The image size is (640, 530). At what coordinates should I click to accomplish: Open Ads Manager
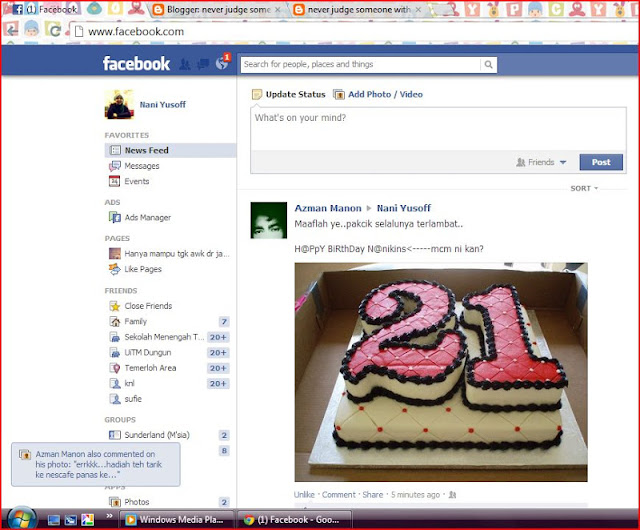click(147, 218)
